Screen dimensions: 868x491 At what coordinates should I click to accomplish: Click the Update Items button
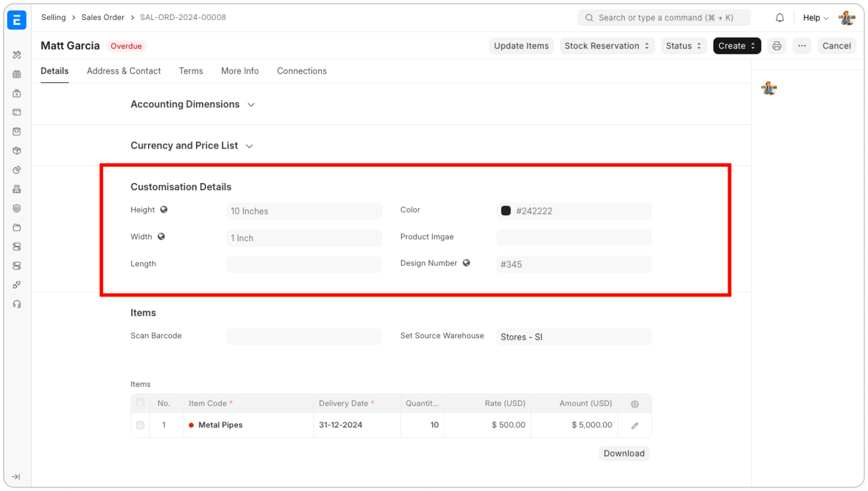(521, 46)
